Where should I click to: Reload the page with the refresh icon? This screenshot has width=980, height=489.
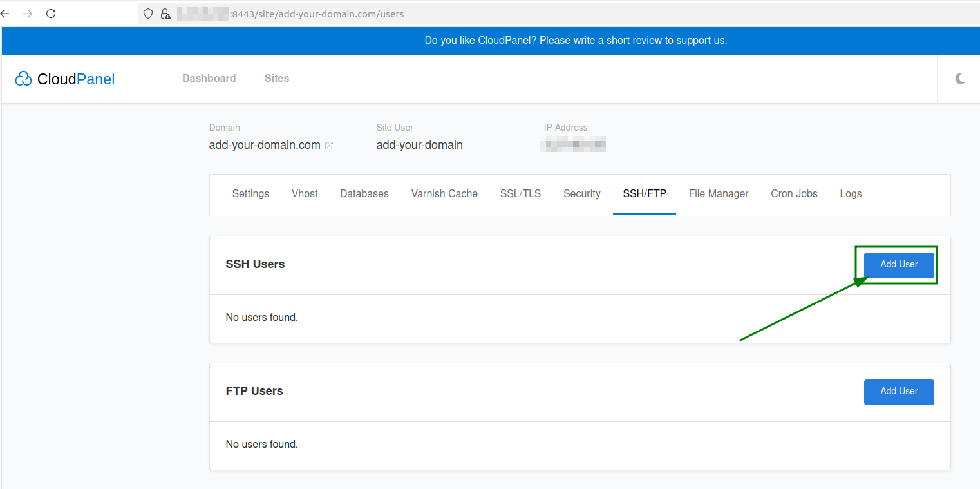point(51,14)
